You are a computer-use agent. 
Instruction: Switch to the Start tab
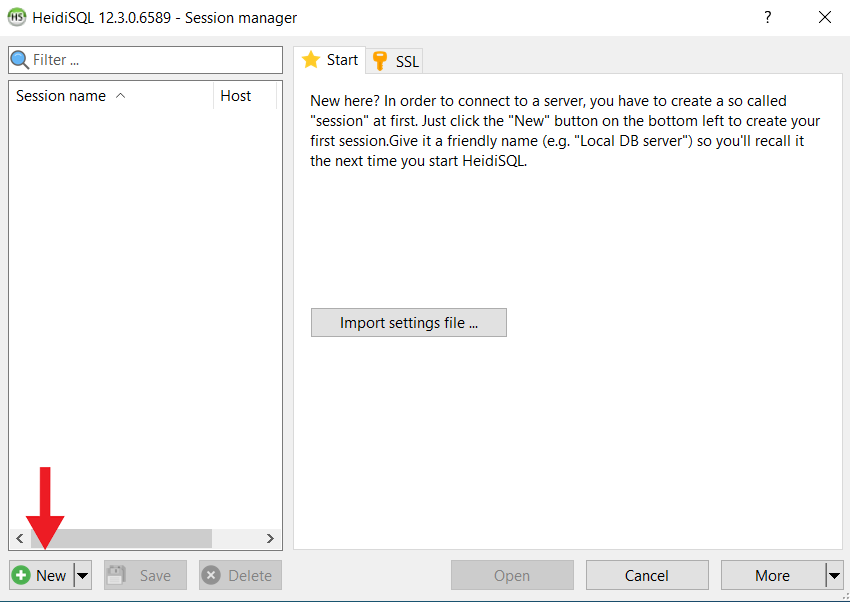[x=330, y=60]
